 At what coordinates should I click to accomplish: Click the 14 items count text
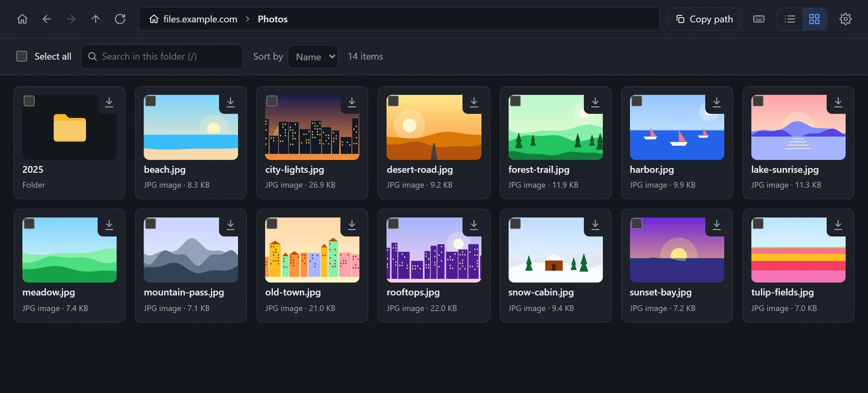(x=366, y=56)
